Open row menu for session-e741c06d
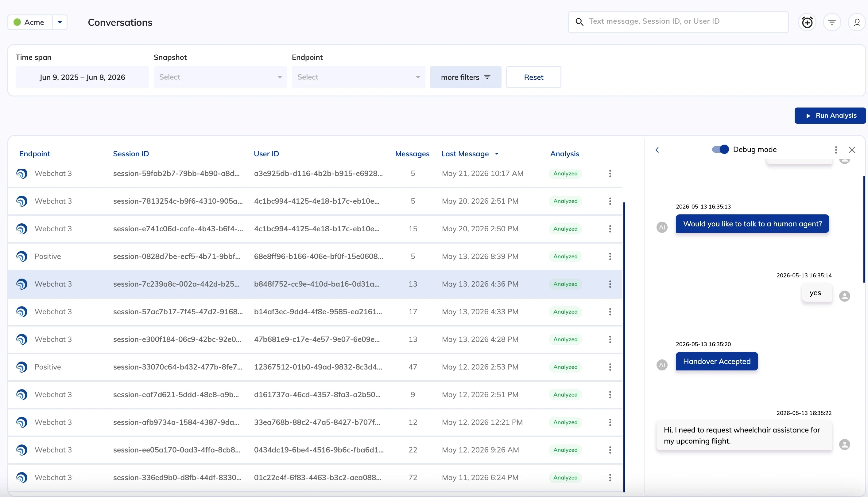868x497 pixels. click(610, 229)
